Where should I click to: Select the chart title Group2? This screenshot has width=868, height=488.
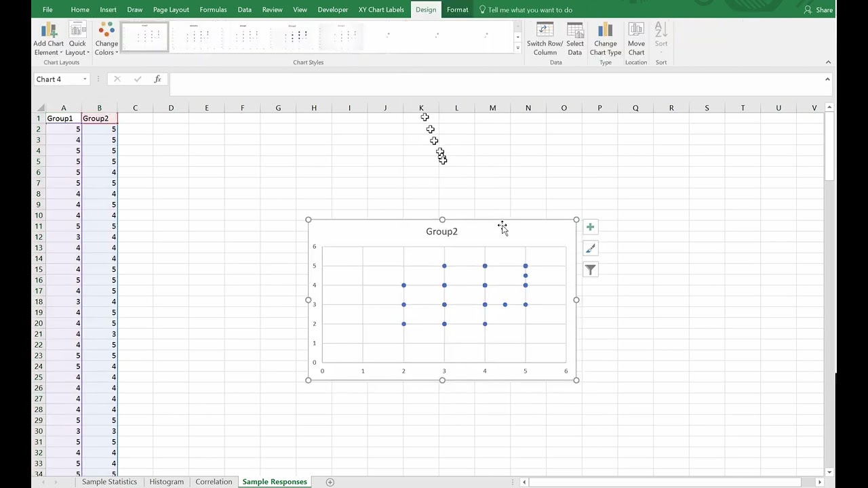(x=441, y=232)
